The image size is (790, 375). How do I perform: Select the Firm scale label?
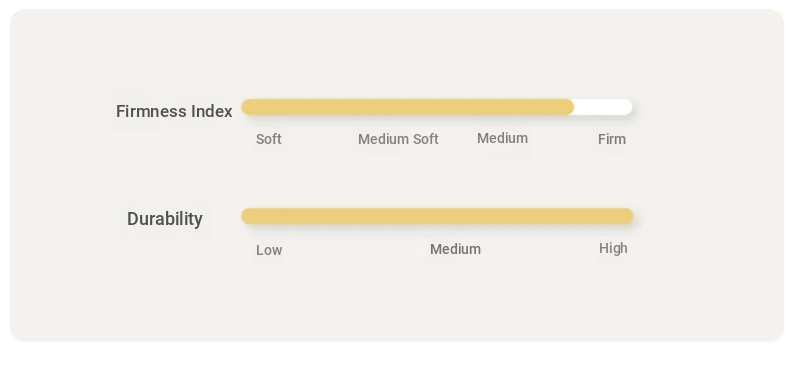[612, 139]
